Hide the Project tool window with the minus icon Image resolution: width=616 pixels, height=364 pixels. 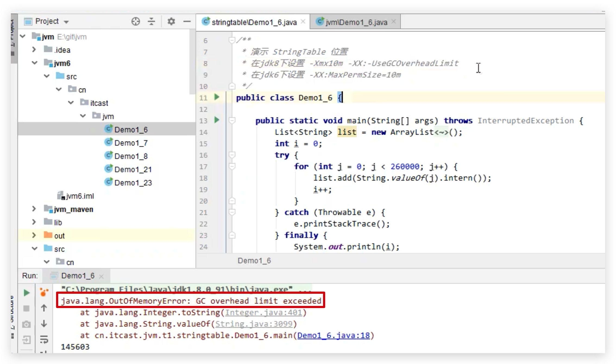point(187,21)
